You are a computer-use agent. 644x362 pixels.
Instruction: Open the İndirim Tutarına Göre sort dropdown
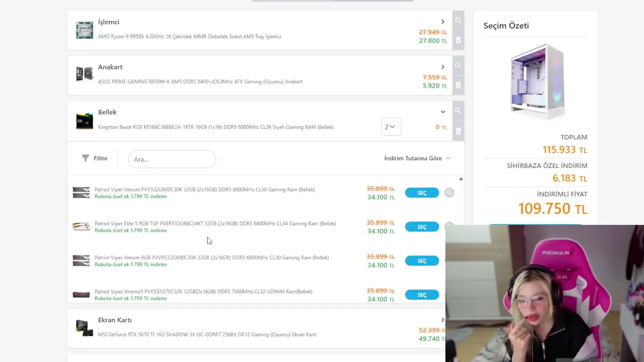(x=417, y=158)
